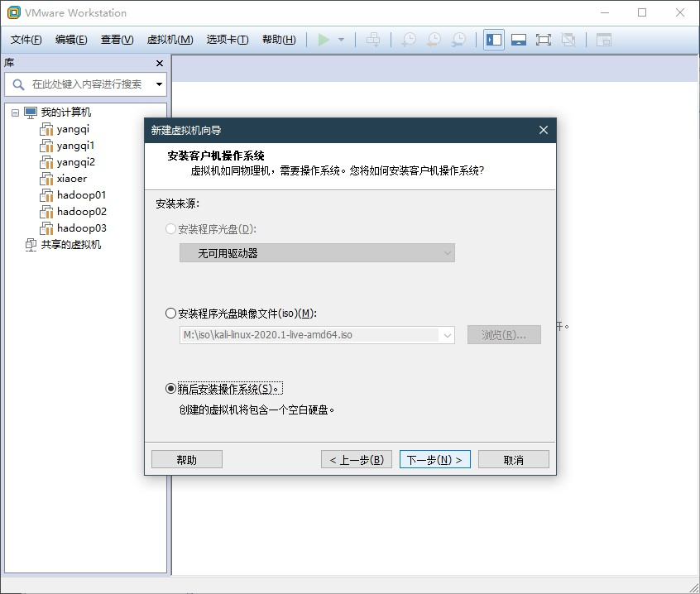Toggle the thumbnail bar display

(518, 39)
